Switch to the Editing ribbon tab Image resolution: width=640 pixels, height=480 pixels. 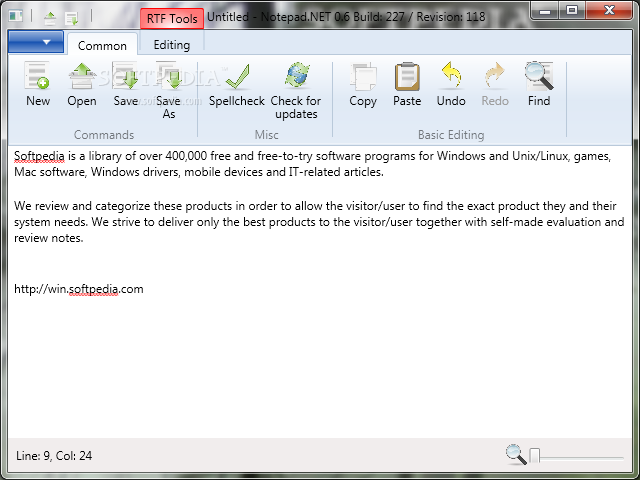coord(171,44)
